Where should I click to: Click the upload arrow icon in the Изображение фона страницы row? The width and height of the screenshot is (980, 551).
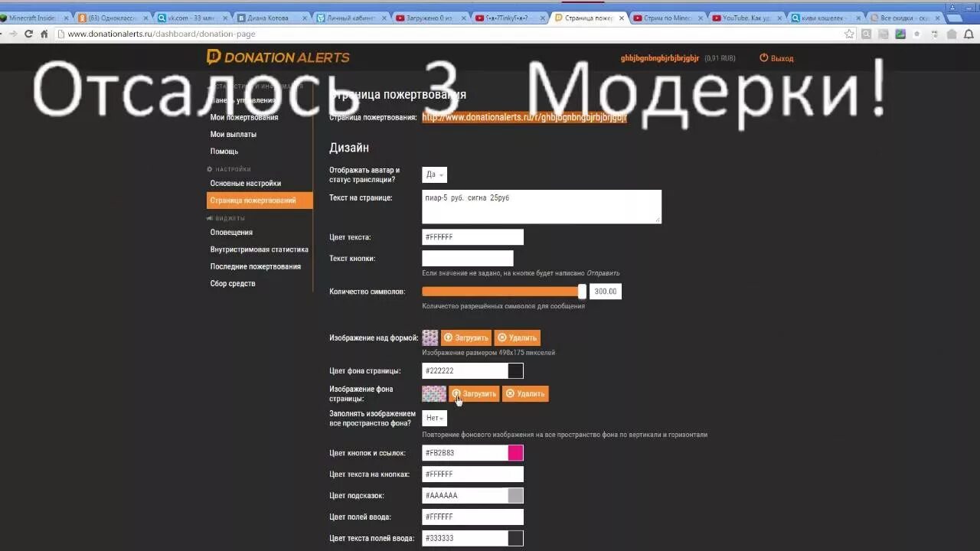point(456,393)
